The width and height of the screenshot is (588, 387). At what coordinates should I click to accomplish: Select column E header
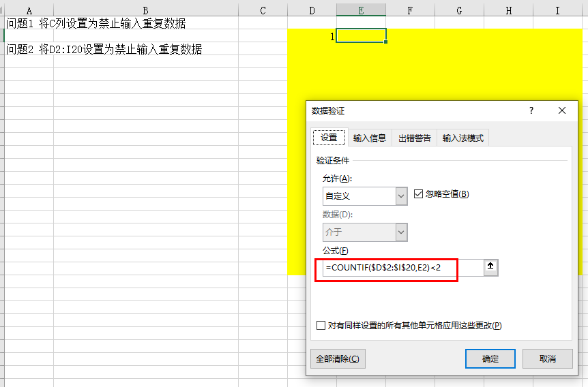pos(361,10)
